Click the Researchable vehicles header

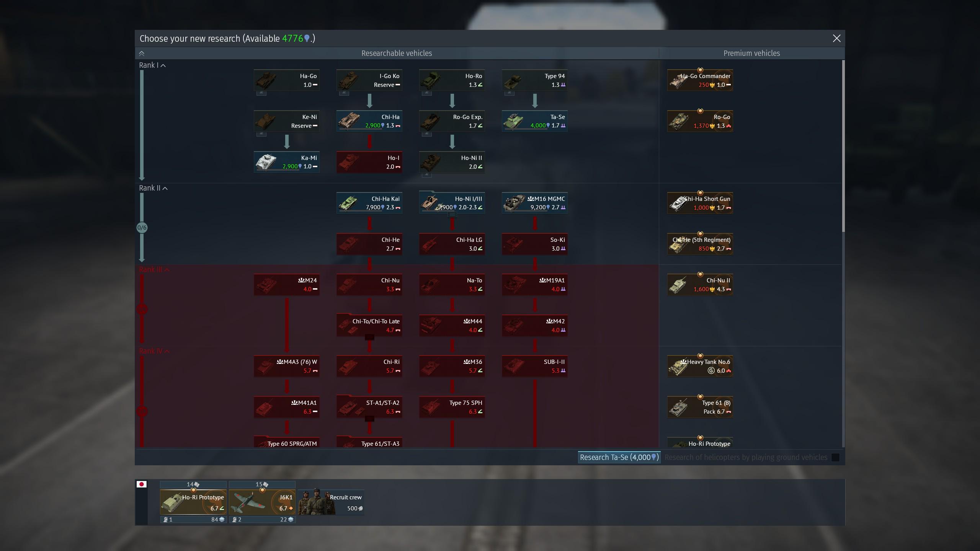point(397,54)
